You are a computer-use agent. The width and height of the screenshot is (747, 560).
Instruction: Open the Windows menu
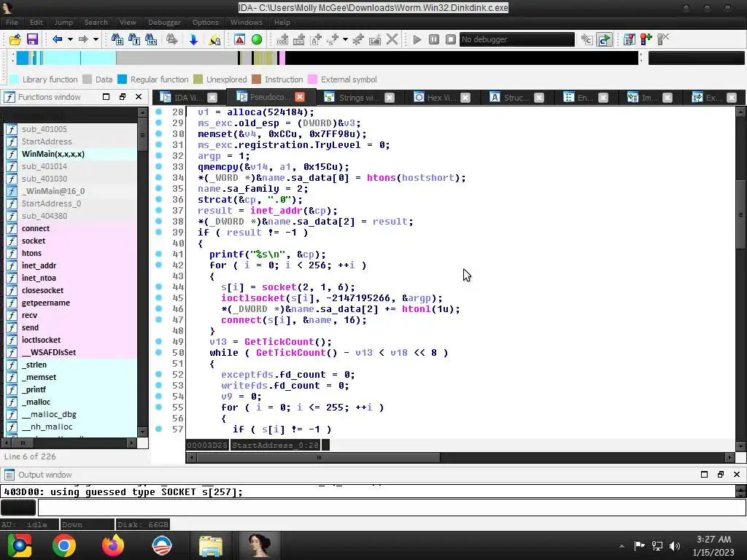click(247, 23)
